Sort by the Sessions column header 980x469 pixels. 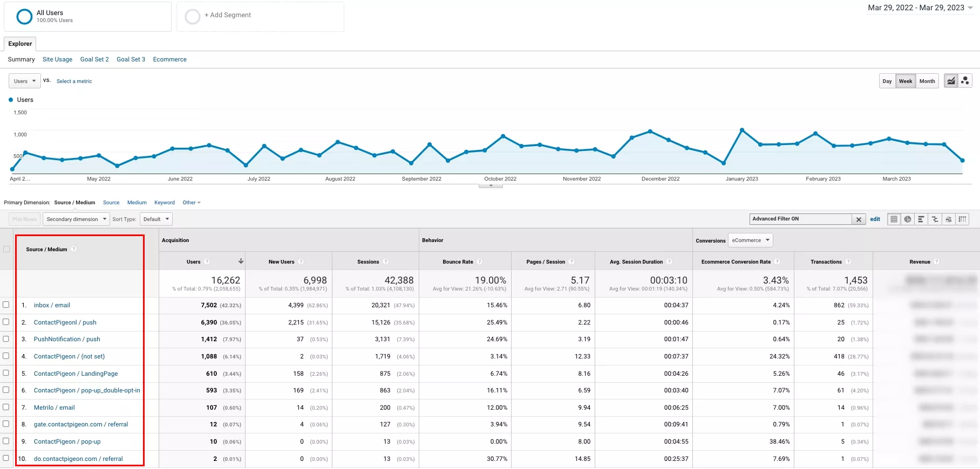click(368, 262)
